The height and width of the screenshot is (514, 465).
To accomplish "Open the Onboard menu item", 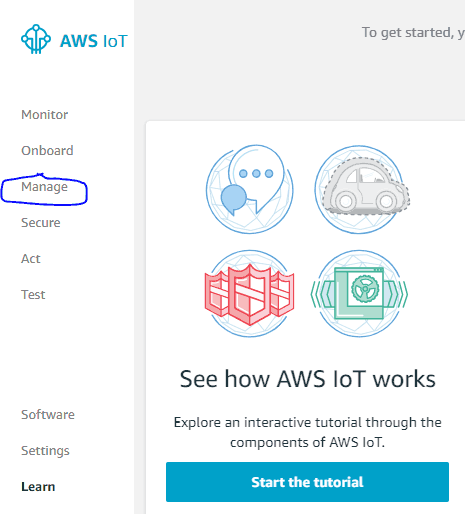I will tap(47, 151).
